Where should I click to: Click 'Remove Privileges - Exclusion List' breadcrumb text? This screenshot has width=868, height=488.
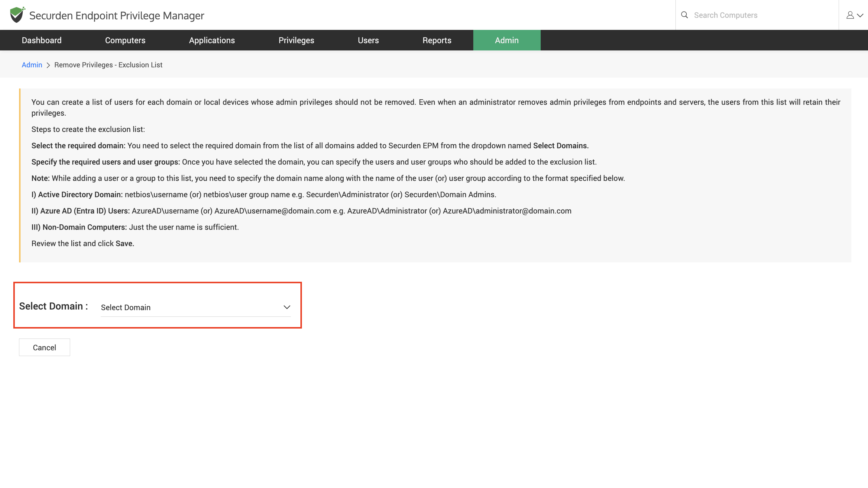pos(108,65)
